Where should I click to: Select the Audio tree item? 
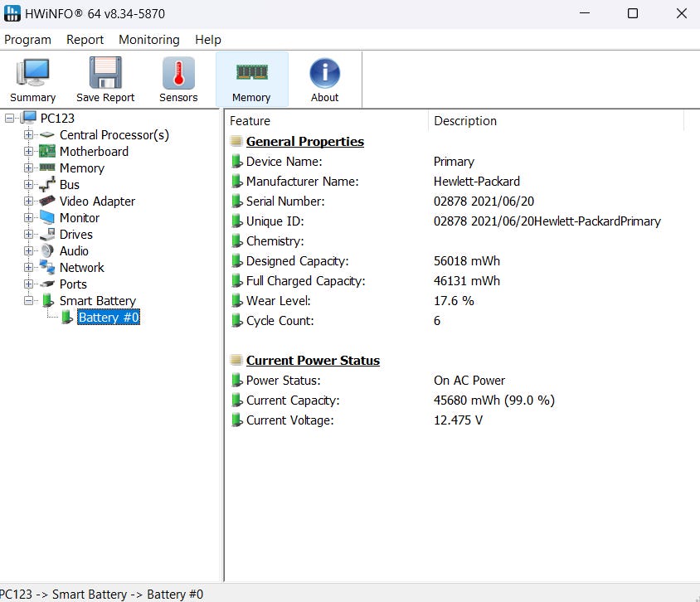tap(74, 251)
